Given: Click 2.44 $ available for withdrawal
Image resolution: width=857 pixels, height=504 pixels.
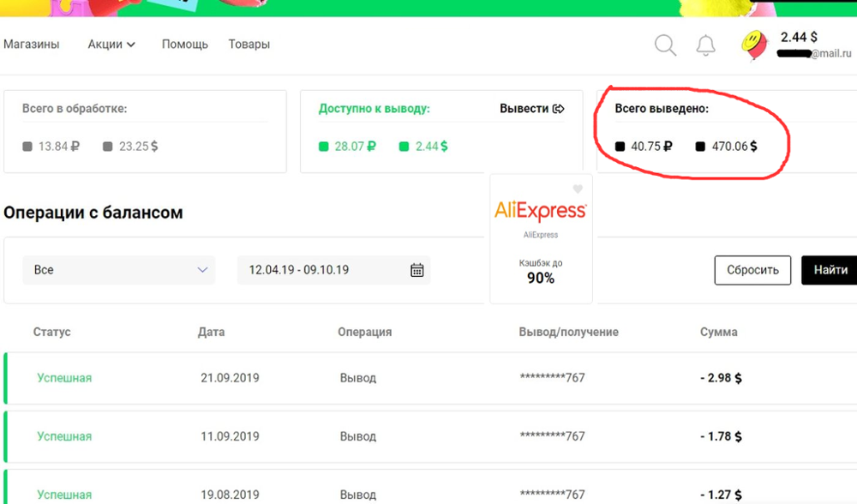Looking at the screenshot, I should point(431,147).
